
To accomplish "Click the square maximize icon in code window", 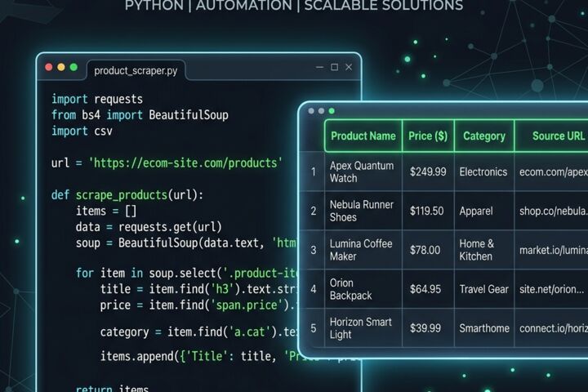I will click(x=334, y=67).
